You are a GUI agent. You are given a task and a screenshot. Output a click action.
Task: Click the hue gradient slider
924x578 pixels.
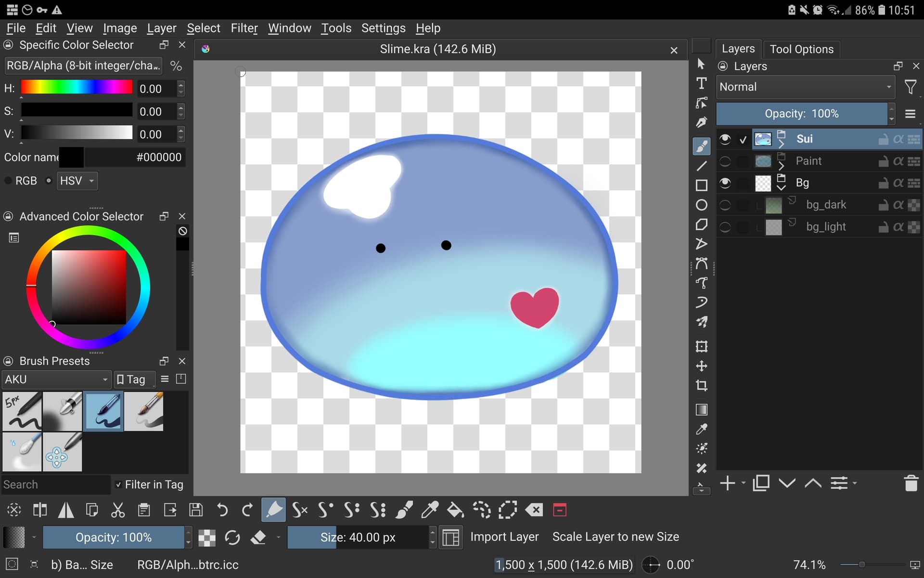click(x=76, y=87)
